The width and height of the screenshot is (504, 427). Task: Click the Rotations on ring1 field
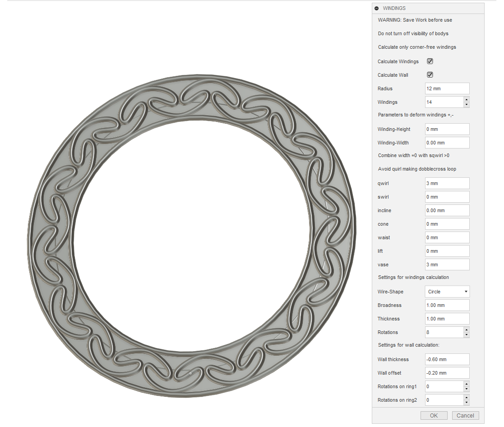[444, 386]
